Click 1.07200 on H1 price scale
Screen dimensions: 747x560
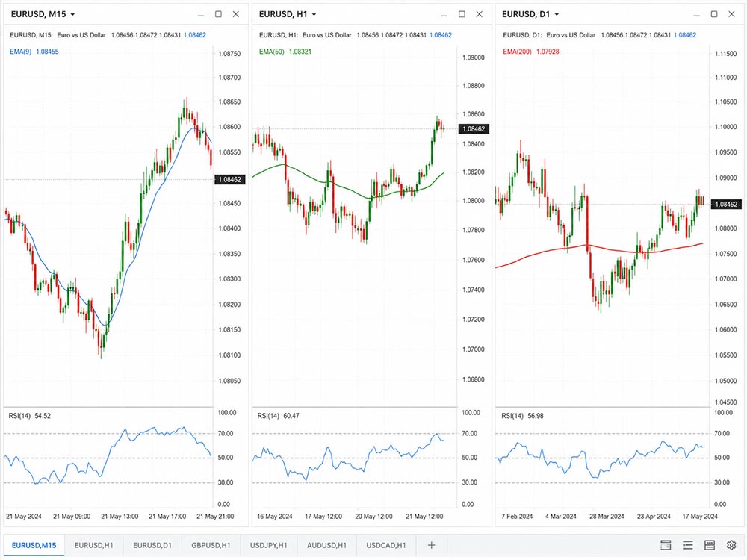pos(473,320)
